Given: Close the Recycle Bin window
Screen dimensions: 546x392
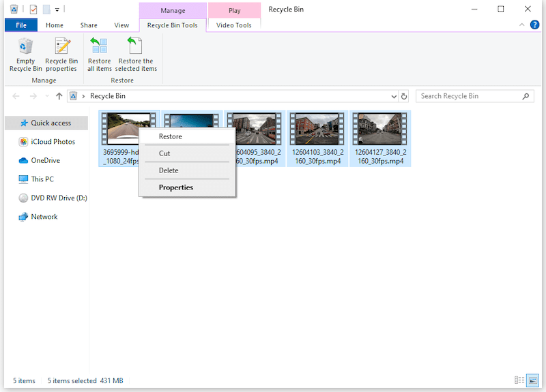Looking at the screenshot, I should coord(528,10).
